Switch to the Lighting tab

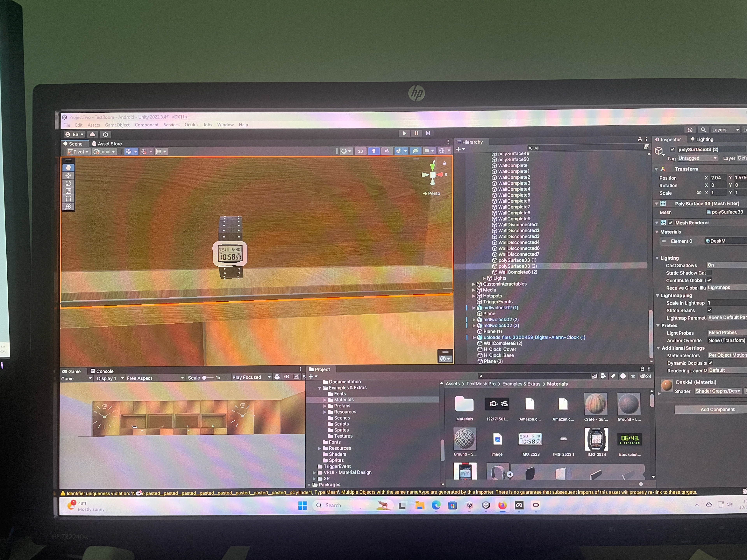[x=702, y=139]
